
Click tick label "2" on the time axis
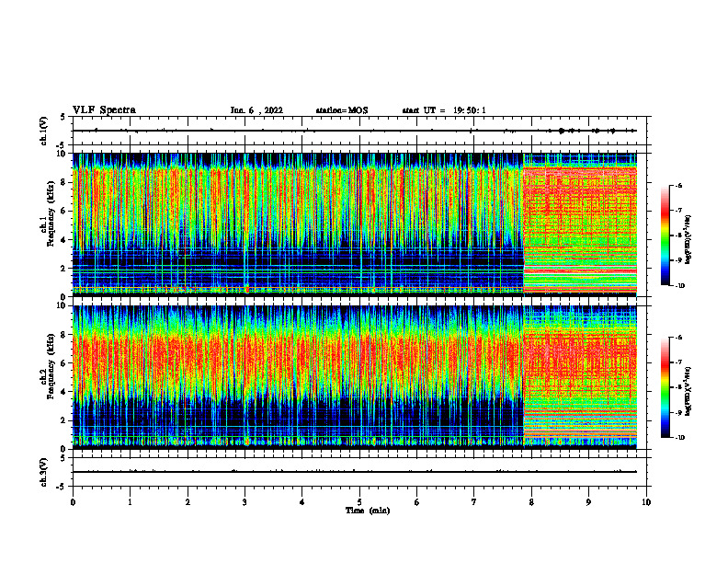tap(188, 502)
